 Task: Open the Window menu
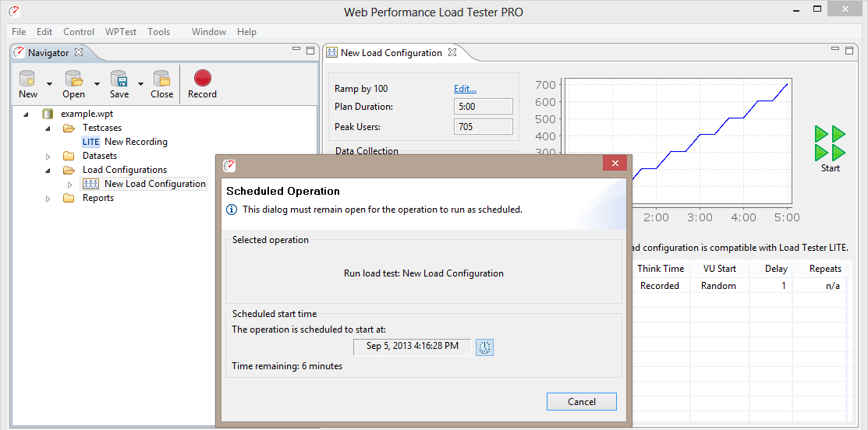(x=209, y=31)
